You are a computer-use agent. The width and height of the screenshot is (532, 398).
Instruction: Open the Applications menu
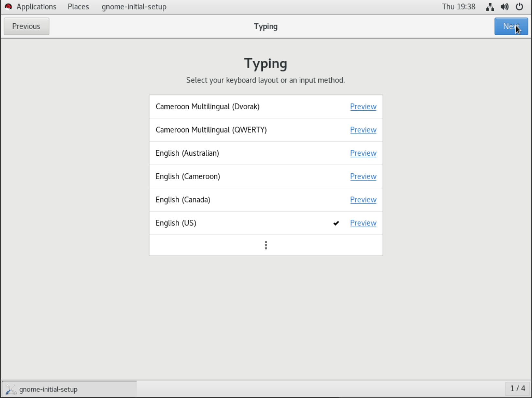pyautogui.click(x=36, y=7)
